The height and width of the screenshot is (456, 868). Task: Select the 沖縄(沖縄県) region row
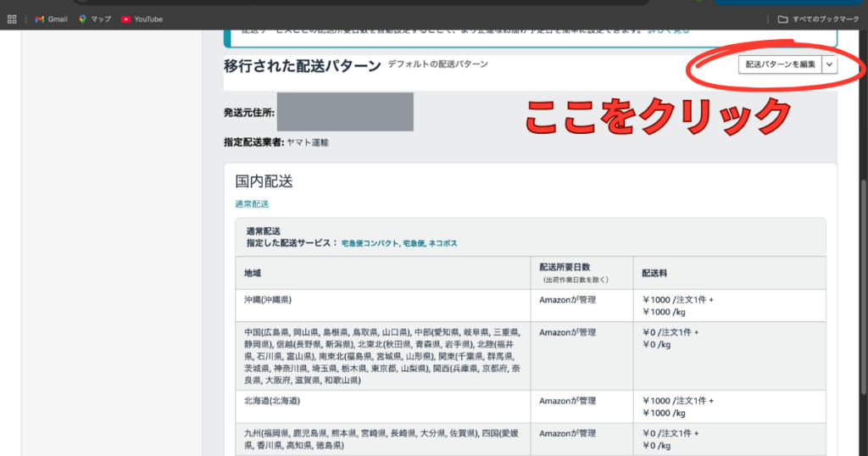pyautogui.click(x=267, y=299)
